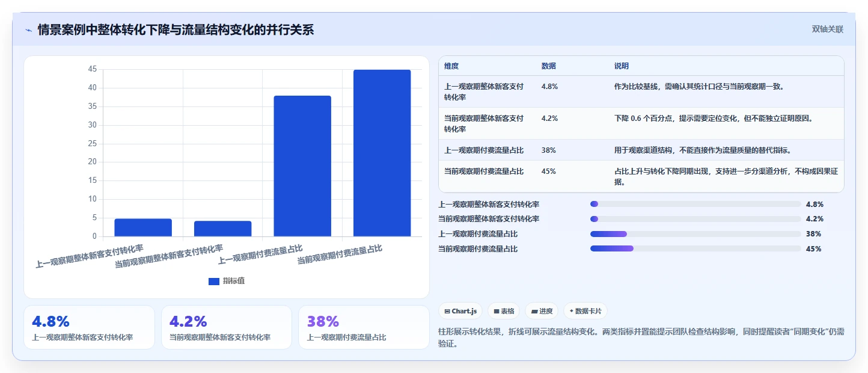Click the 维度 column header

tap(451, 66)
